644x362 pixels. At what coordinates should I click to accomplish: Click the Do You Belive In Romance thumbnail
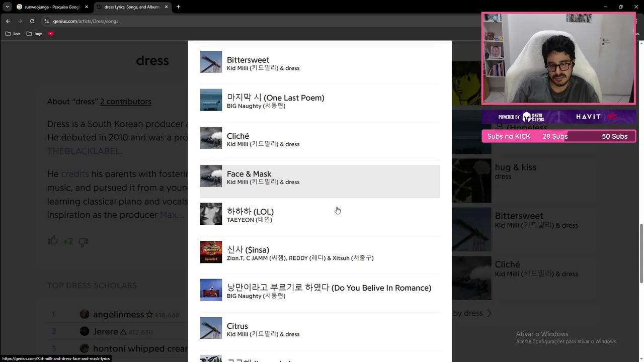point(211,290)
